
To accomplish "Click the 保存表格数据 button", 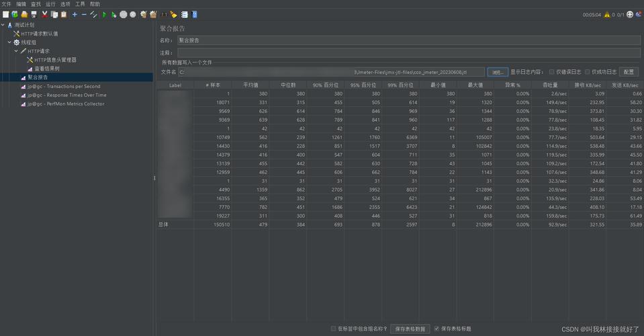I will pos(410,329).
